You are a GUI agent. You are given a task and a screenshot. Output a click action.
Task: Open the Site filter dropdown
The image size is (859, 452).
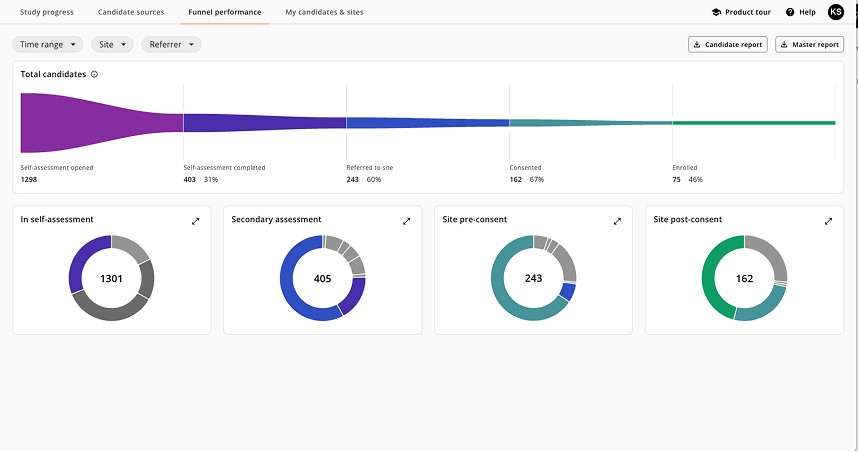pyautogui.click(x=112, y=45)
